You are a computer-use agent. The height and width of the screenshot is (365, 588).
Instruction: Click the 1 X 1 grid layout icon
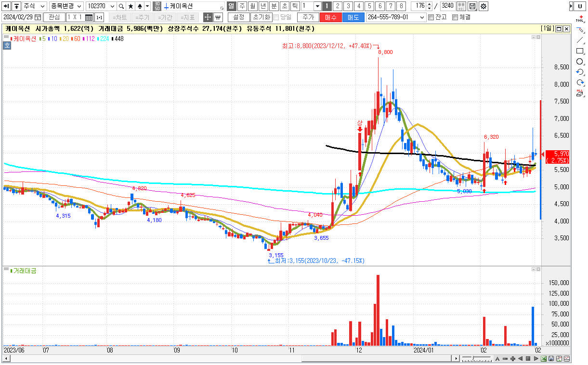pos(89,17)
